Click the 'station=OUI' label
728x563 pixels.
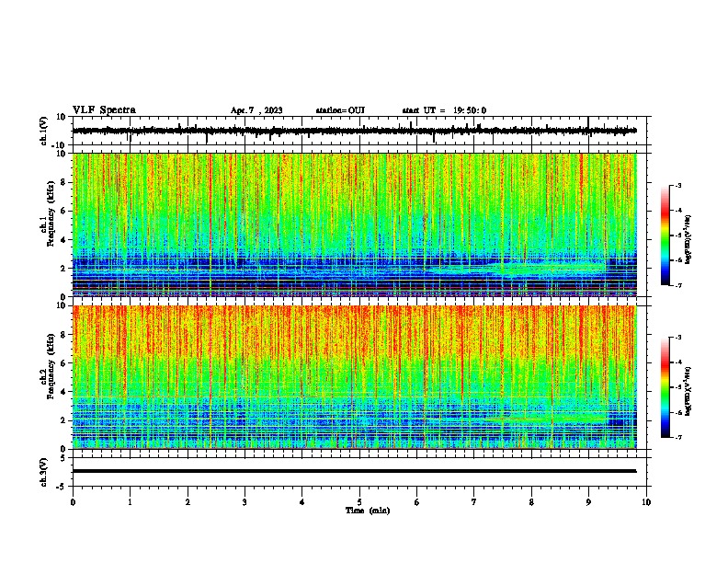(340, 110)
